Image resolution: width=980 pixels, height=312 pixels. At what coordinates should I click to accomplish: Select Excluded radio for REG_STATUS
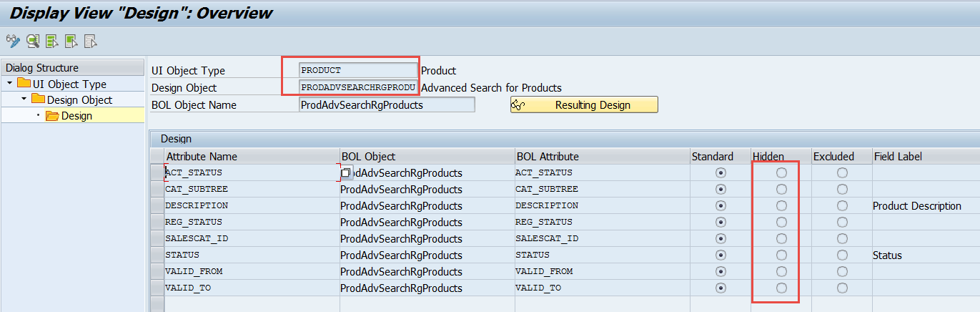point(842,222)
